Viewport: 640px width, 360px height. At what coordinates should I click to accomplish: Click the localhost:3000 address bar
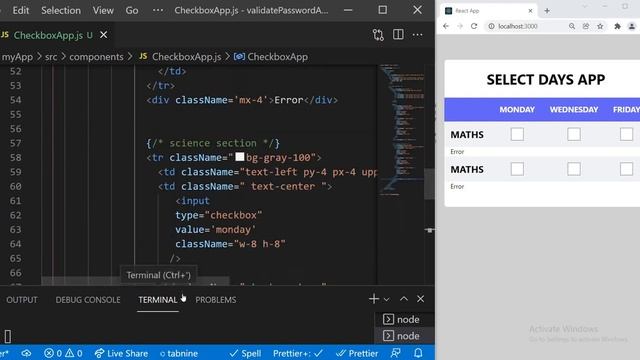(x=518, y=26)
